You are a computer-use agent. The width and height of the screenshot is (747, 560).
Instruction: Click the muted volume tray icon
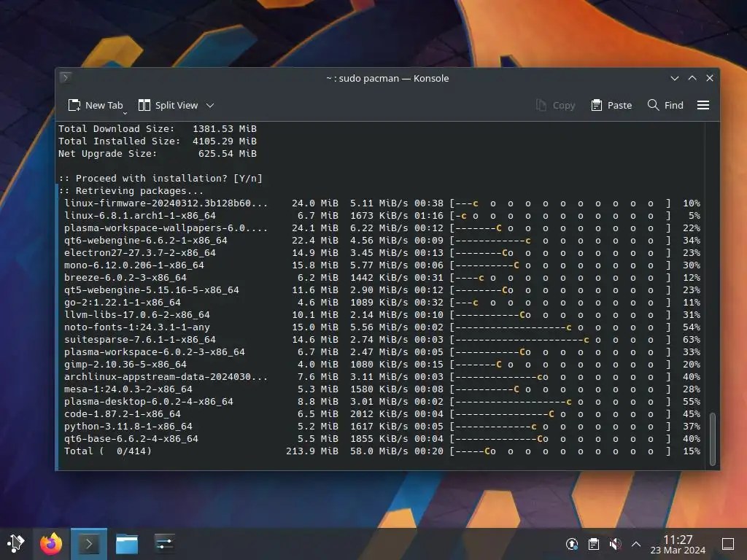(615, 544)
